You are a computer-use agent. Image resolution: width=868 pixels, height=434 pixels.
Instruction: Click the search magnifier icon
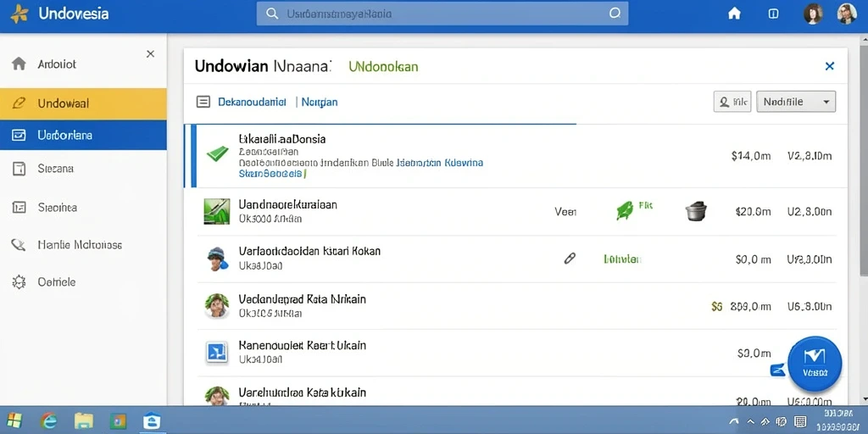(x=272, y=14)
